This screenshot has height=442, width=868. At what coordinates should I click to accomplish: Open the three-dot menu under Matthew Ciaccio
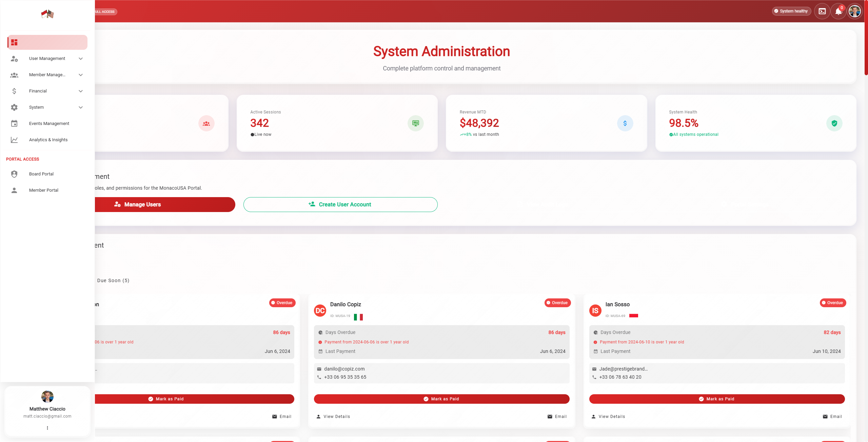coord(47,428)
